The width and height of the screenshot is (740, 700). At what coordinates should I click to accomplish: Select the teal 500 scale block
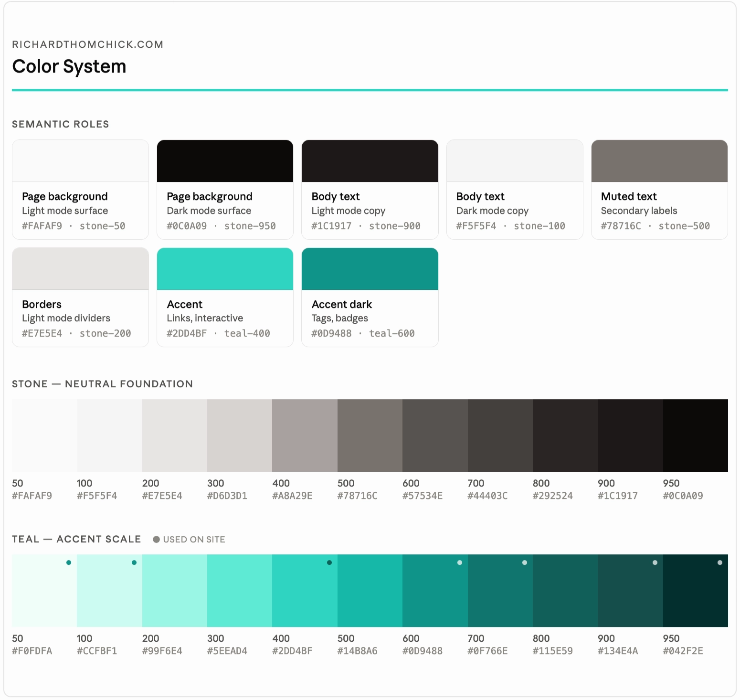pyautogui.click(x=370, y=591)
